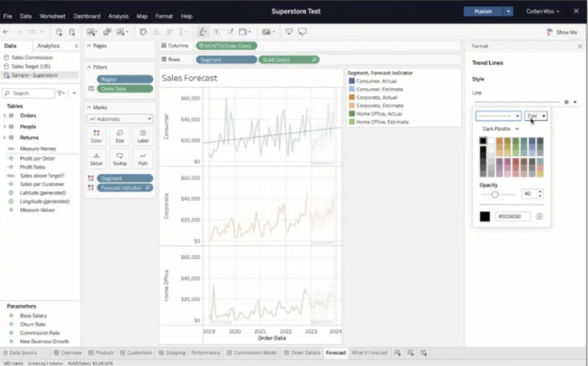The image size is (588, 366).
Task: Expand the Orders table
Action: point(5,116)
